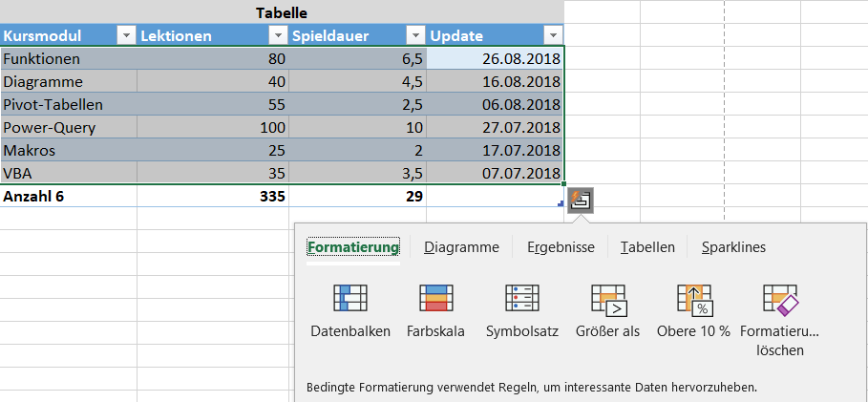868x402 pixels.
Task: Click the Quick Analysis button icon
Action: (x=581, y=201)
